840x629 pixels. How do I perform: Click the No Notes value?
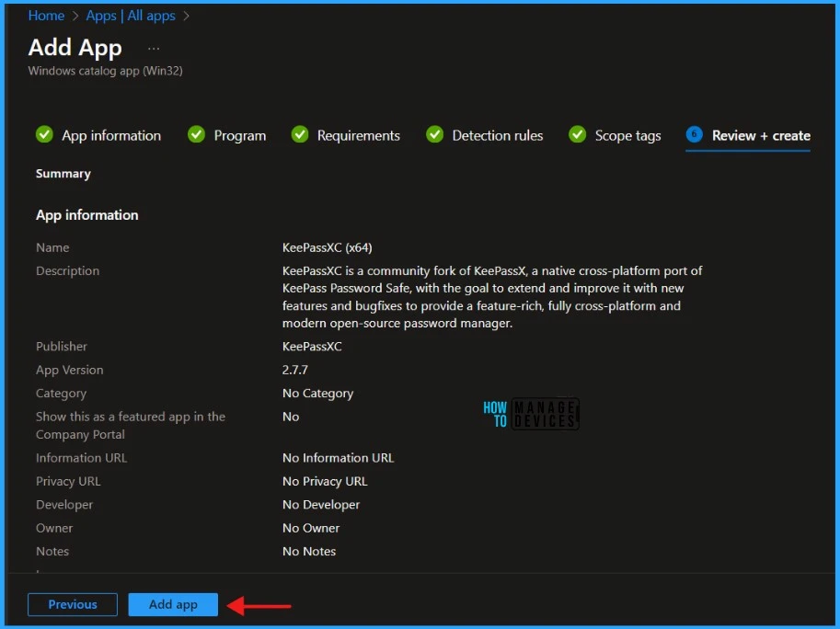(x=309, y=552)
